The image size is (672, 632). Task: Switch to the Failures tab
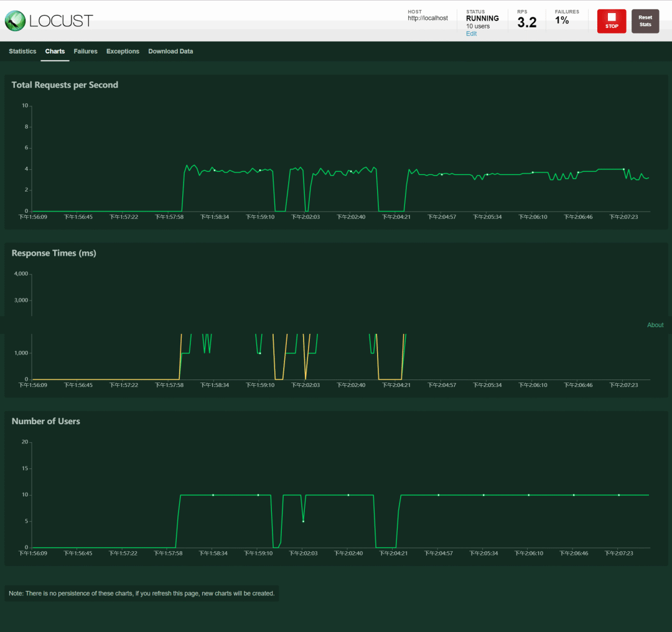(85, 51)
